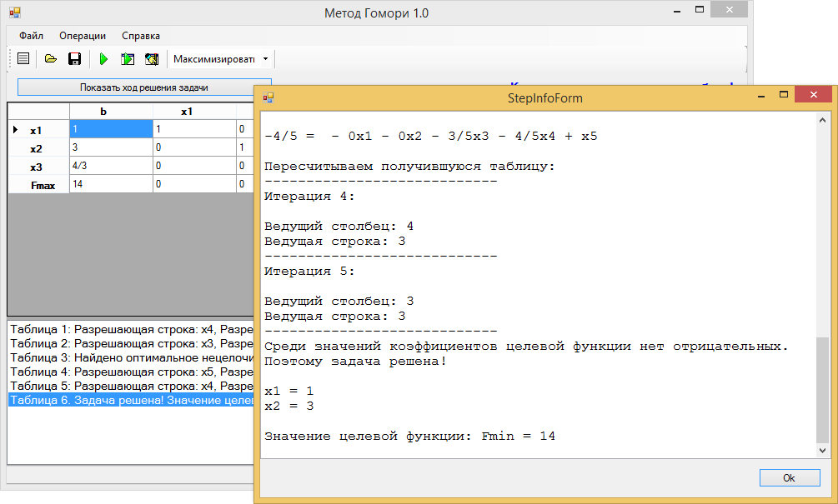This screenshot has height=504, width=838.
Task: Open the Файл menu
Action: pos(31,36)
